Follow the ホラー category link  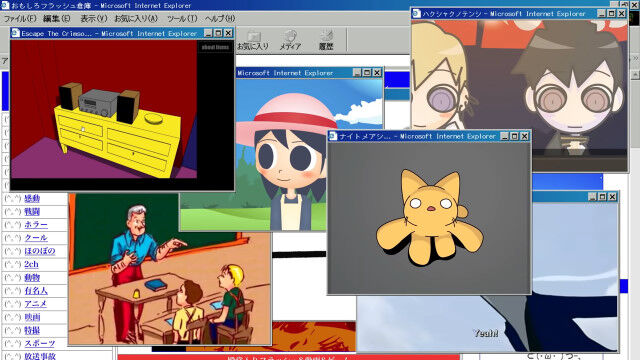point(36,225)
